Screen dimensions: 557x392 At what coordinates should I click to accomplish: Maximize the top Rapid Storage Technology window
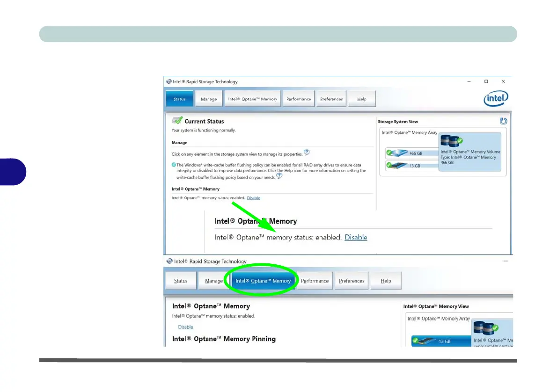(x=486, y=81)
